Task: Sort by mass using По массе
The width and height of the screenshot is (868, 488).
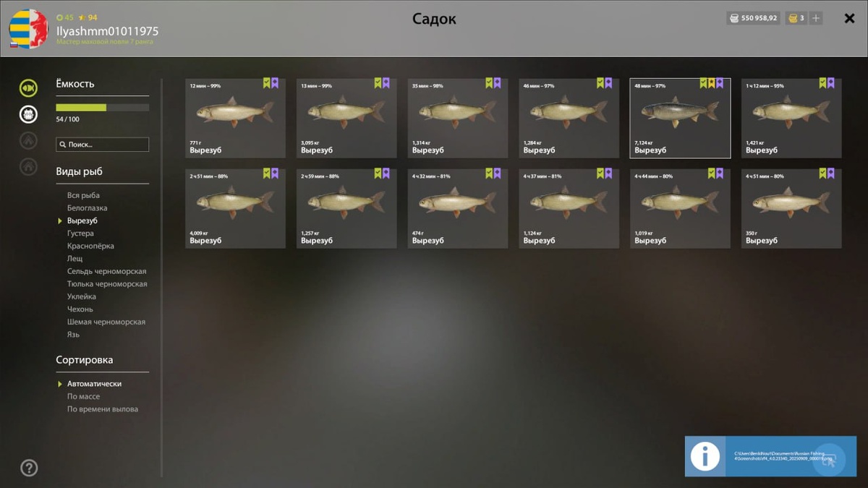Action: [x=83, y=396]
